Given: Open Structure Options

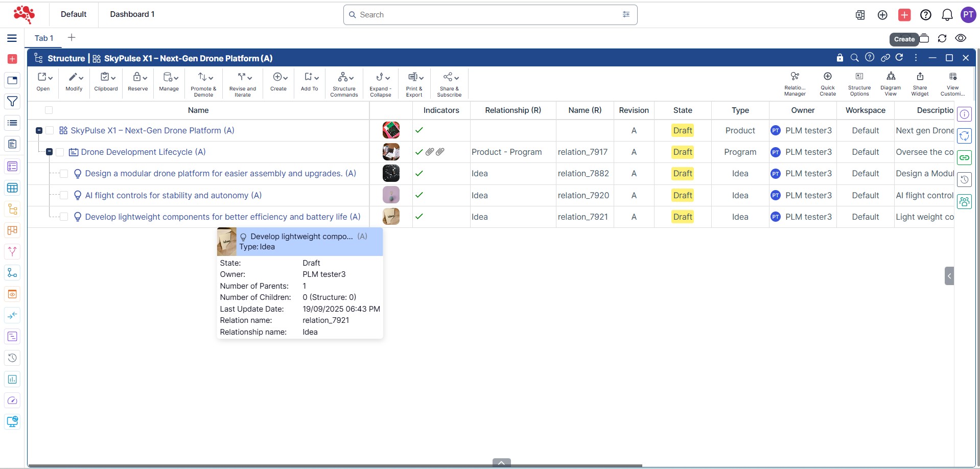Looking at the screenshot, I should pos(859,83).
